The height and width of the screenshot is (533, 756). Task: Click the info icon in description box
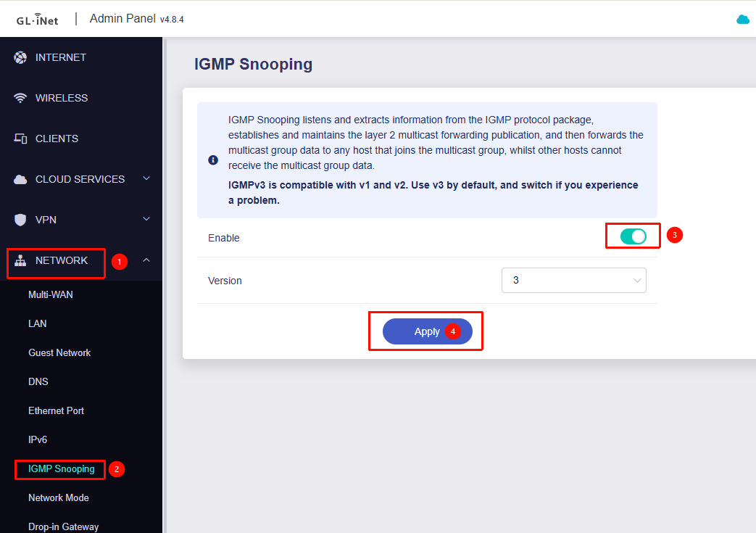click(213, 160)
